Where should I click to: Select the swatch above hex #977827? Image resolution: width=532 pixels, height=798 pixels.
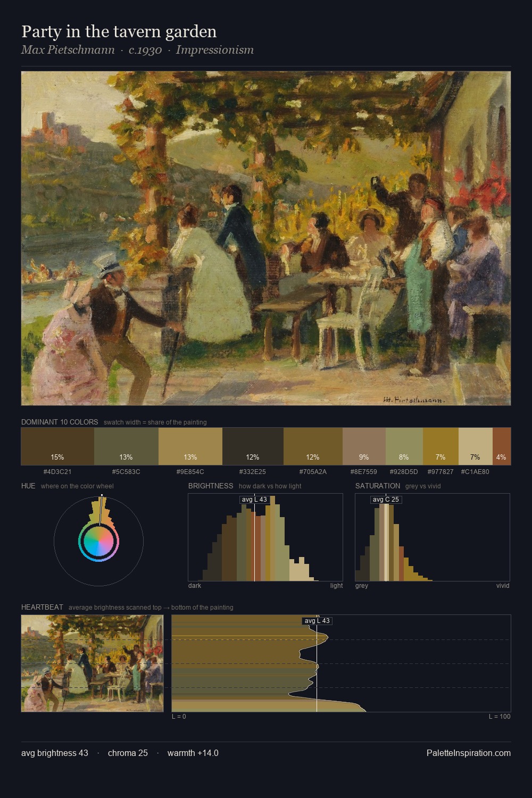(x=440, y=446)
